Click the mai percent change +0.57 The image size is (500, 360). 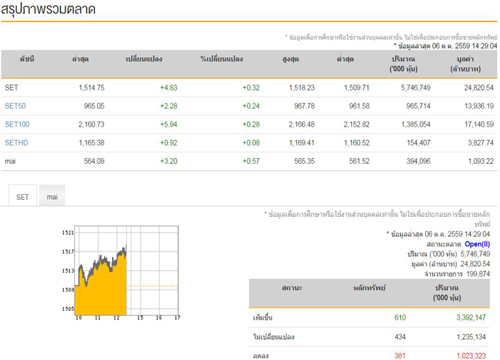tap(251, 161)
